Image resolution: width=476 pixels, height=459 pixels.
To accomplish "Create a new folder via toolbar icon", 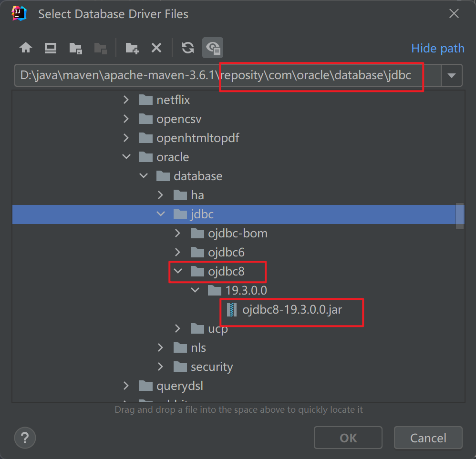I will point(132,48).
